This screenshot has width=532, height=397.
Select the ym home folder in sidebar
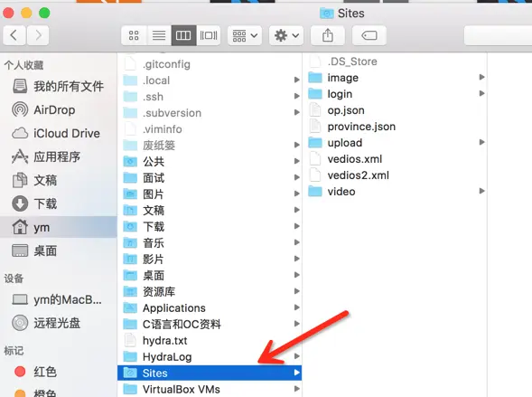58,227
